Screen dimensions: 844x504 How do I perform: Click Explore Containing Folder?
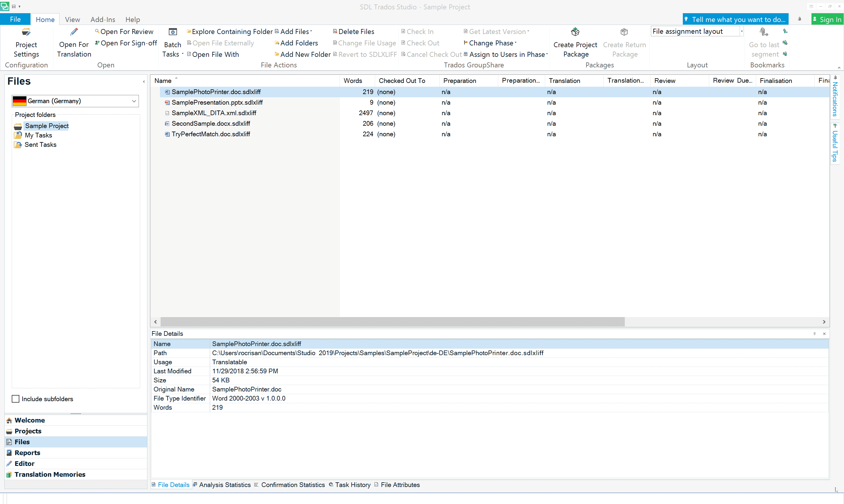coord(229,32)
